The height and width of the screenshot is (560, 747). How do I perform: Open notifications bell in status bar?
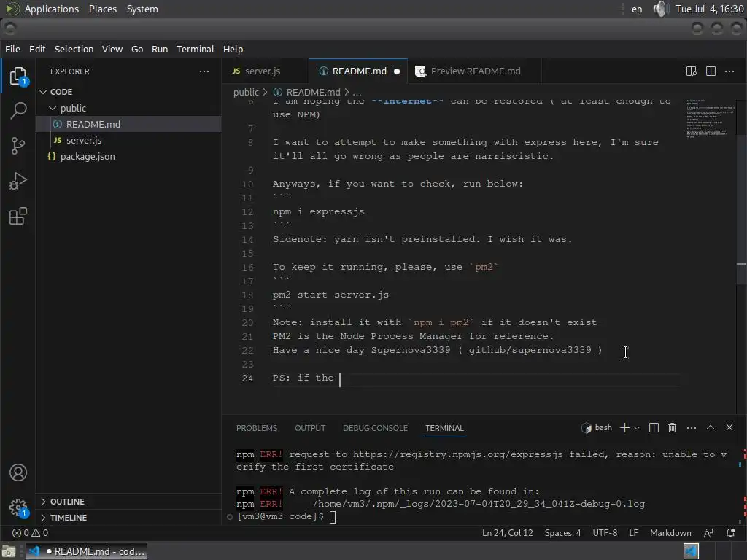click(730, 533)
